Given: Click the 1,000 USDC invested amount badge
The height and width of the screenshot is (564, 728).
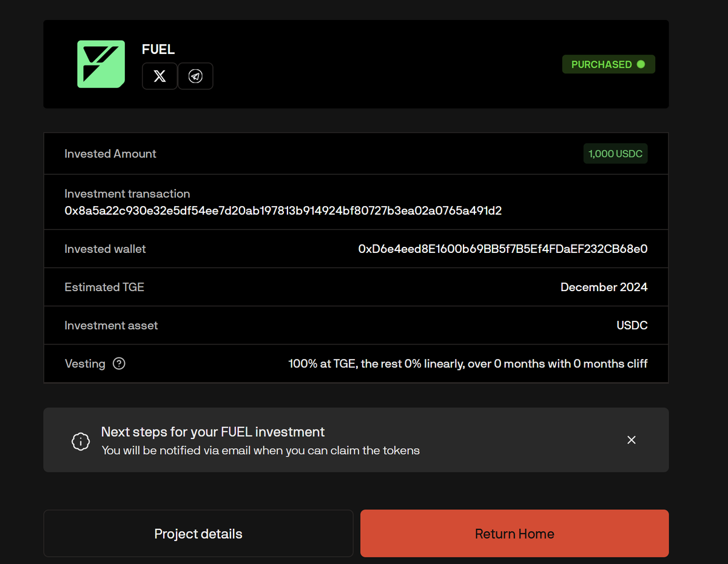Looking at the screenshot, I should (x=615, y=154).
